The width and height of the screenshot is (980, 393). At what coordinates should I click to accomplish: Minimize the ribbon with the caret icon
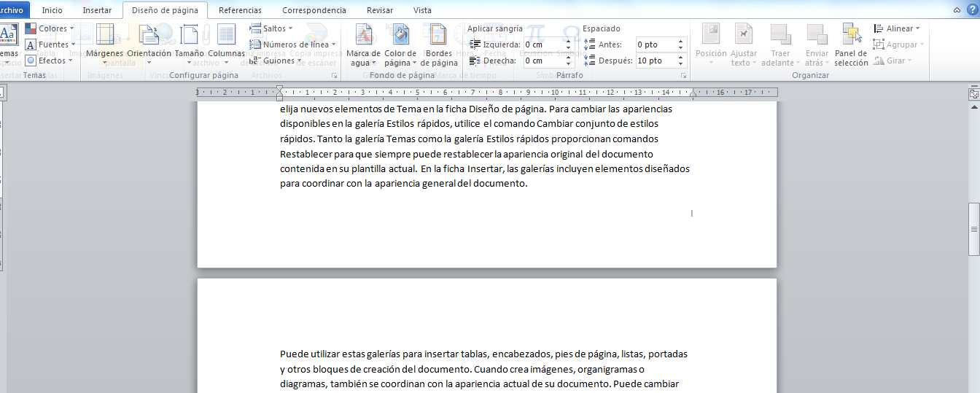pyautogui.click(x=957, y=9)
